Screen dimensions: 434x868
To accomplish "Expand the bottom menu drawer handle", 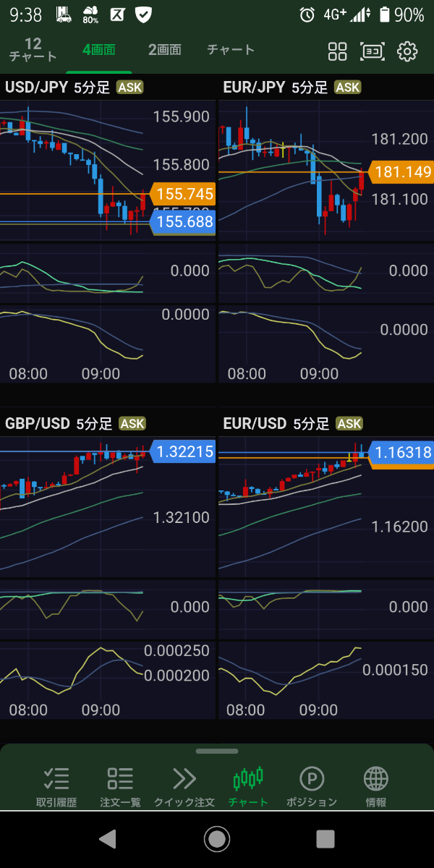I will (x=216, y=752).
